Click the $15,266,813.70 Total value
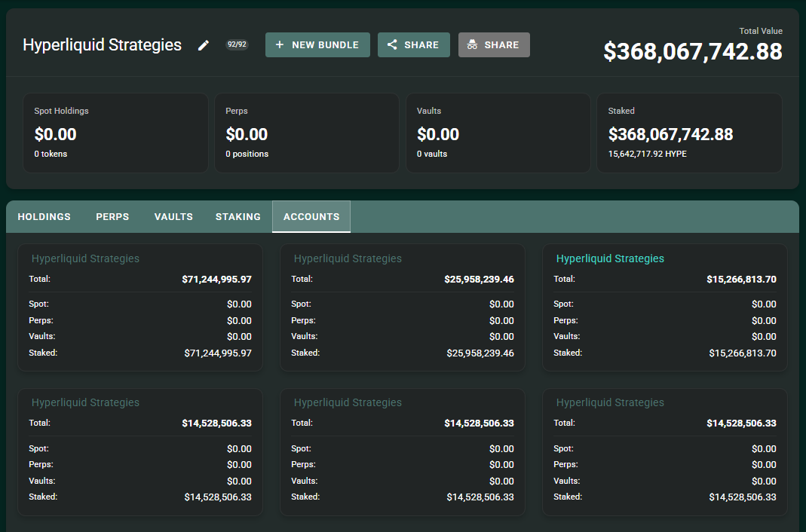The image size is (806, 532). 741,280
